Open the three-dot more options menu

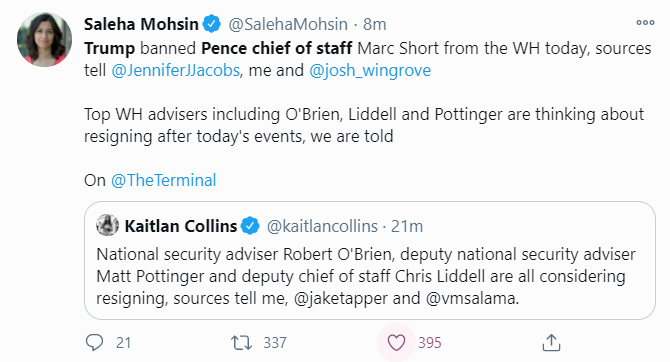(x=645, y=23)
